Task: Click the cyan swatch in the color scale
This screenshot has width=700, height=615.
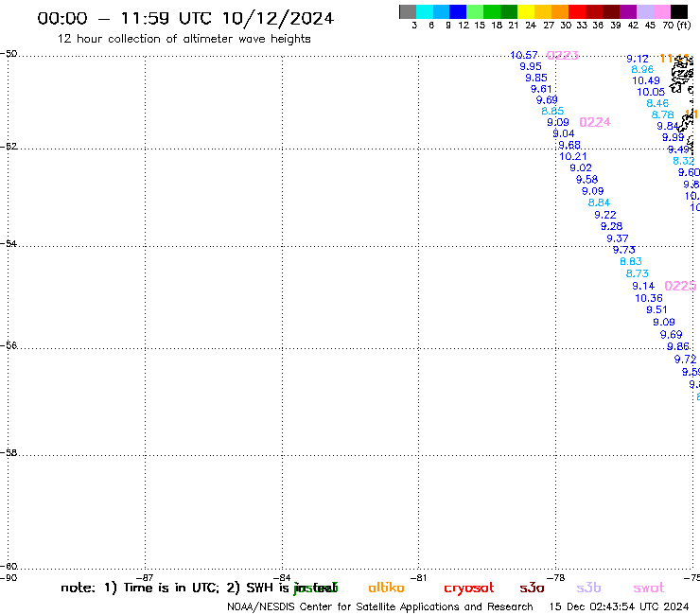Action: click(x=425, y=11)
